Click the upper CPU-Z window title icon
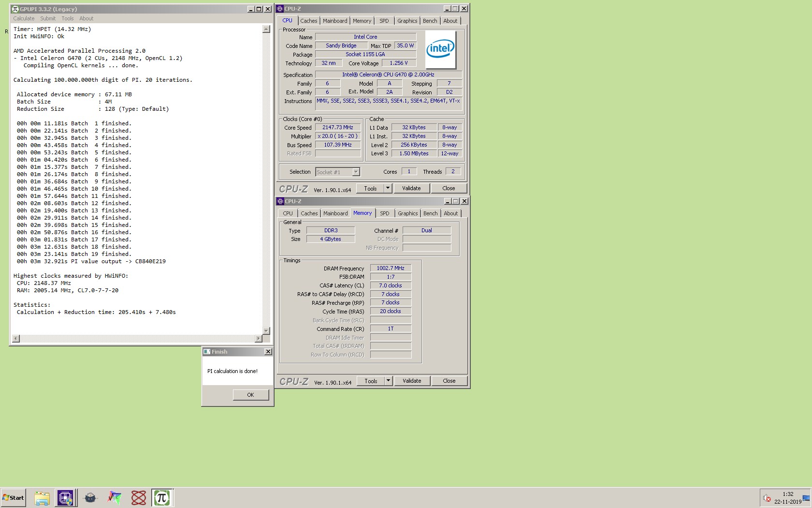Viewport: 812px width, 508px height. [280, 9]
